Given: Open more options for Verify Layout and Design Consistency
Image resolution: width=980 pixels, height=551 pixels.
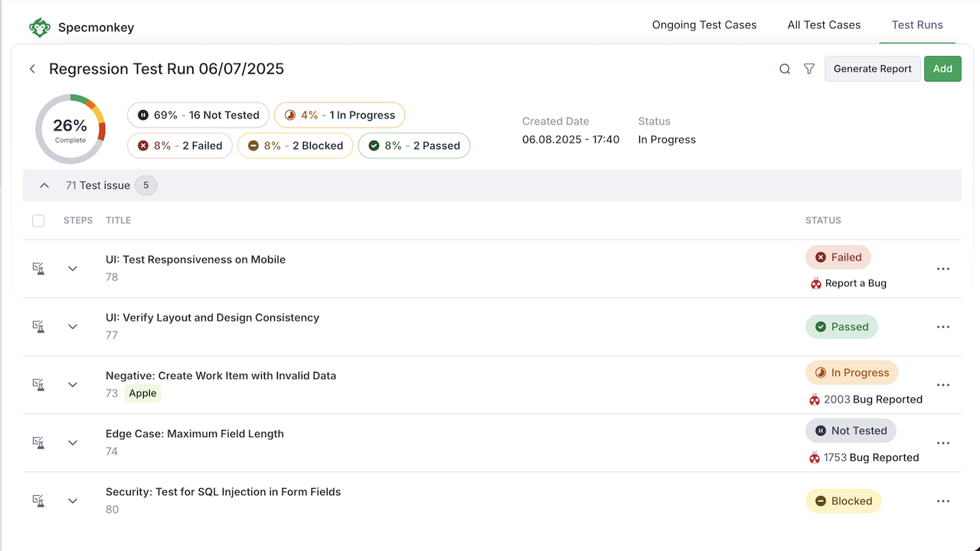Looking at the screenshot, I should point(943,327).
